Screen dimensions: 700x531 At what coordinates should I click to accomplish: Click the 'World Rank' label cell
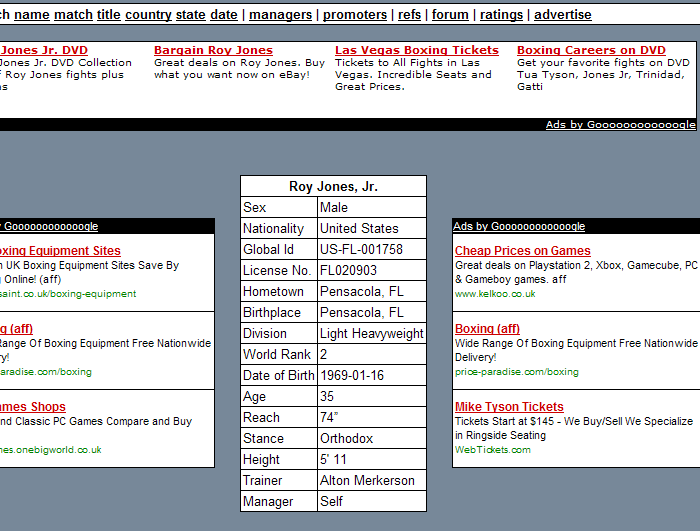point(279,354)
